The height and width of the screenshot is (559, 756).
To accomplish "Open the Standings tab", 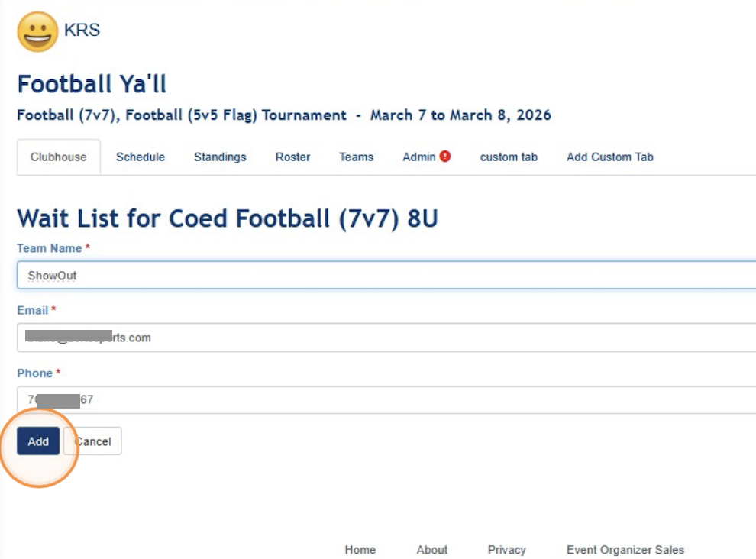I will coord(220,157).
